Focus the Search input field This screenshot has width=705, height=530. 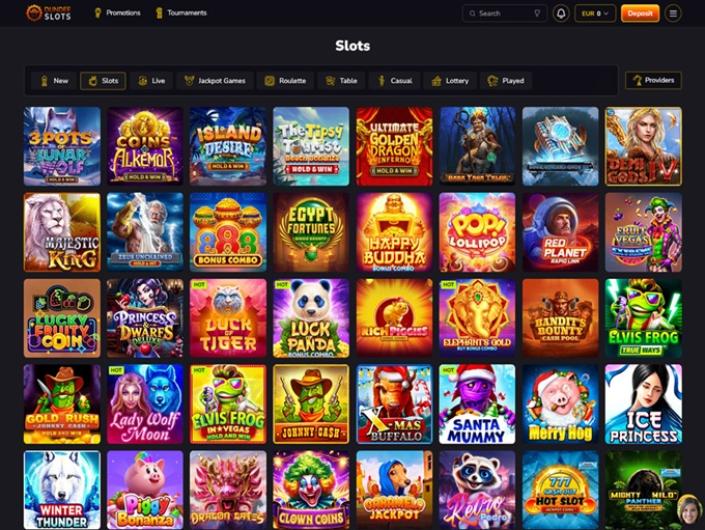click(504, 13)
